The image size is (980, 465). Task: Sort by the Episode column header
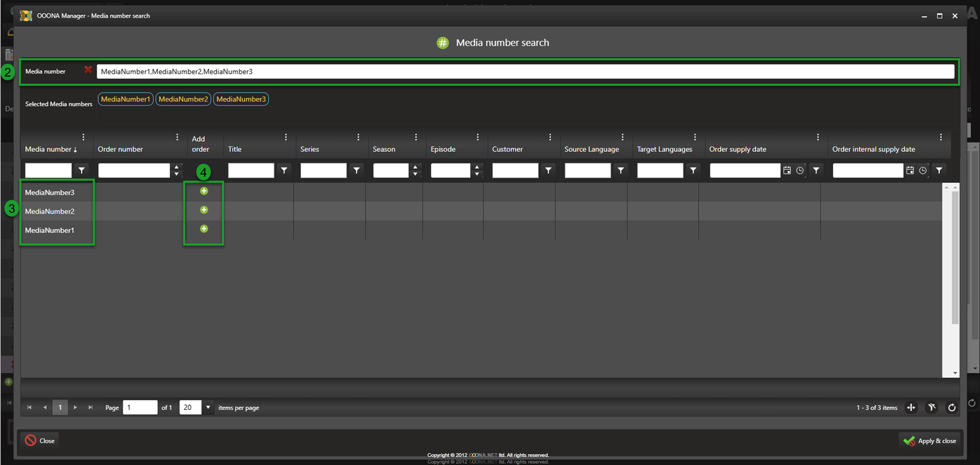(443, 149)
